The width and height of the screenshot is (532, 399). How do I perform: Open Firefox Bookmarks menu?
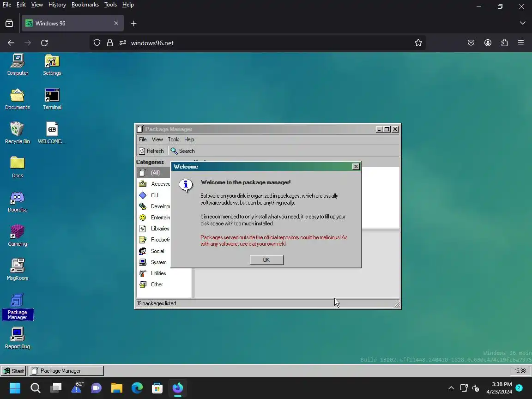[x=85, y=5]
